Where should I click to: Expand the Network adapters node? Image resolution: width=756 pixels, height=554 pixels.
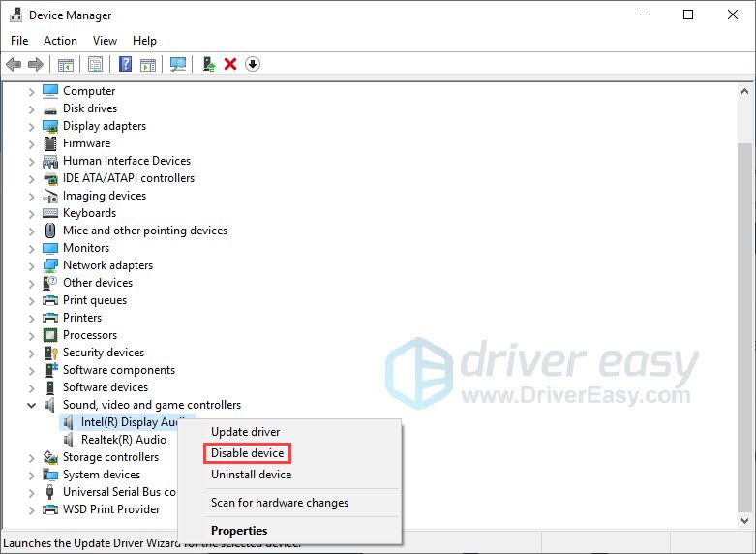pos(31,265)
